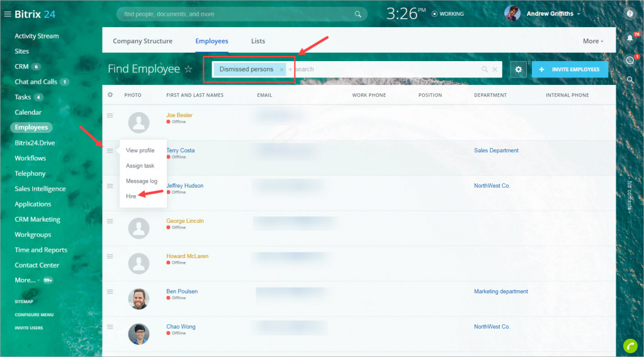644x357 pixels.
Task: Open Bitrix24.Drive in sidebar
Action: pos(35,143)
